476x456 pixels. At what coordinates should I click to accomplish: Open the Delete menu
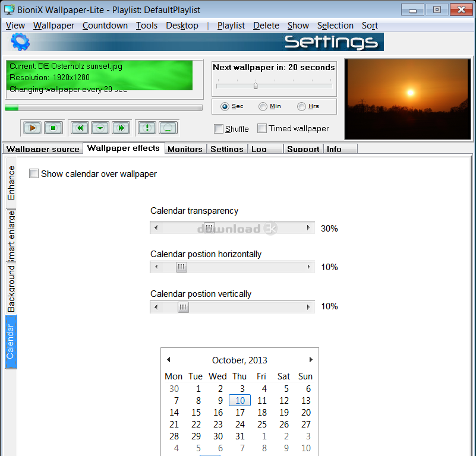pos(266,26)
